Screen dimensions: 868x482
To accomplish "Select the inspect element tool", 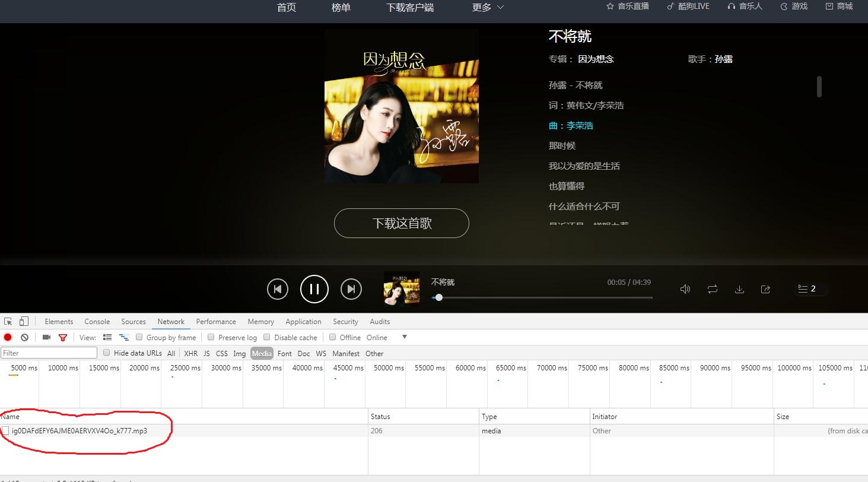I will coord(8,321).
